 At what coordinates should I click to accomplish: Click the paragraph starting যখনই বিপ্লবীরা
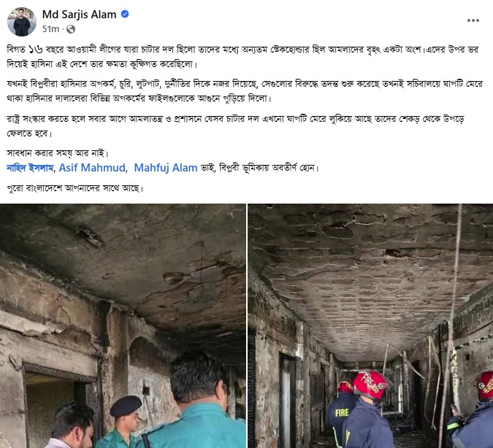coord(245,91)
